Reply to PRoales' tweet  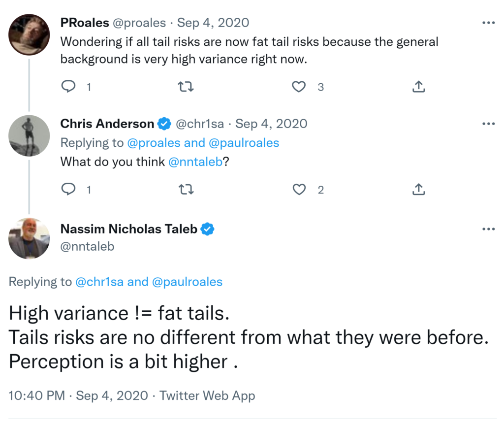[68, 87]
